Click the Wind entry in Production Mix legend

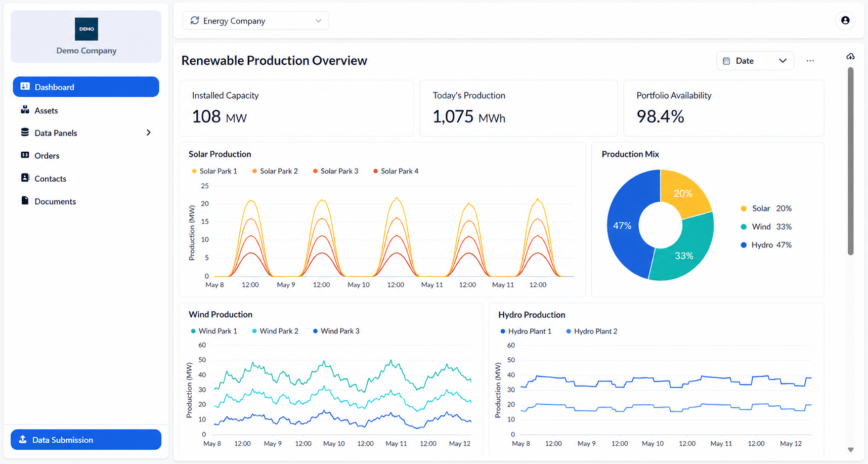point(766,227)
